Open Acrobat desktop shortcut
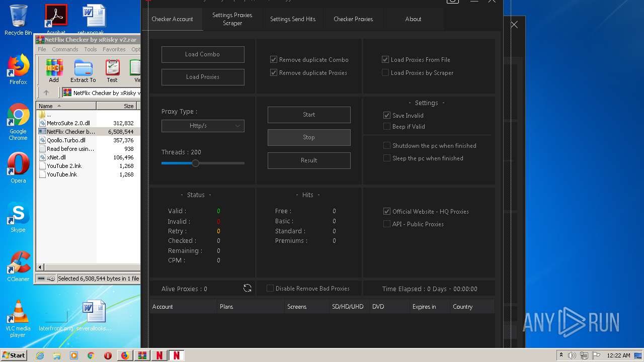644x362 pixels. point(56,20)
